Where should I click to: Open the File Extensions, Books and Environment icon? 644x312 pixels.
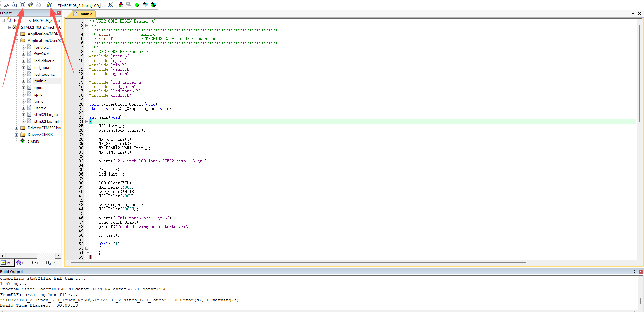[x=121, y=5]
